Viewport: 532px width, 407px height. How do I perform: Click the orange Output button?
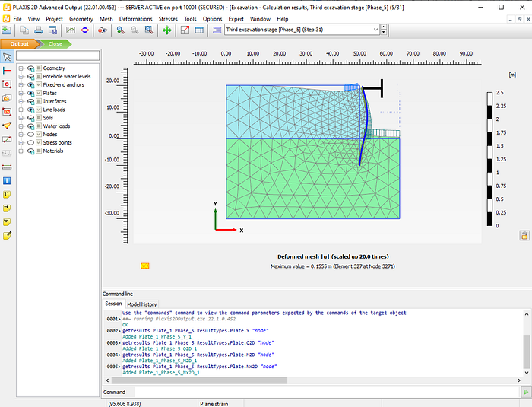[x=20, y=44]
